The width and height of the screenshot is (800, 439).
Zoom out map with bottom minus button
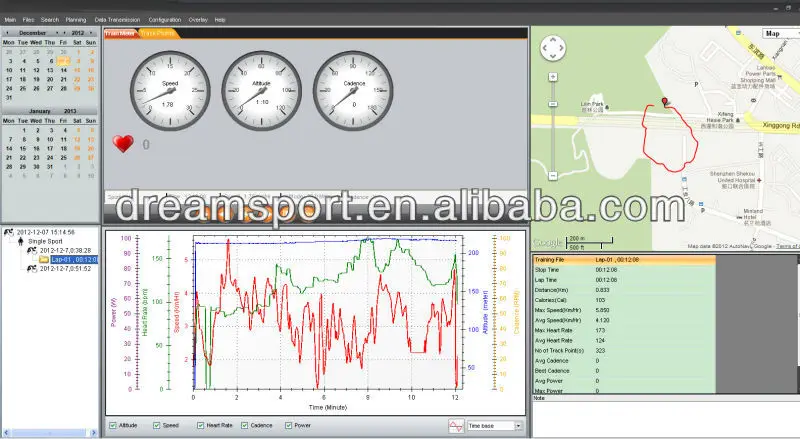pos(553,176)
